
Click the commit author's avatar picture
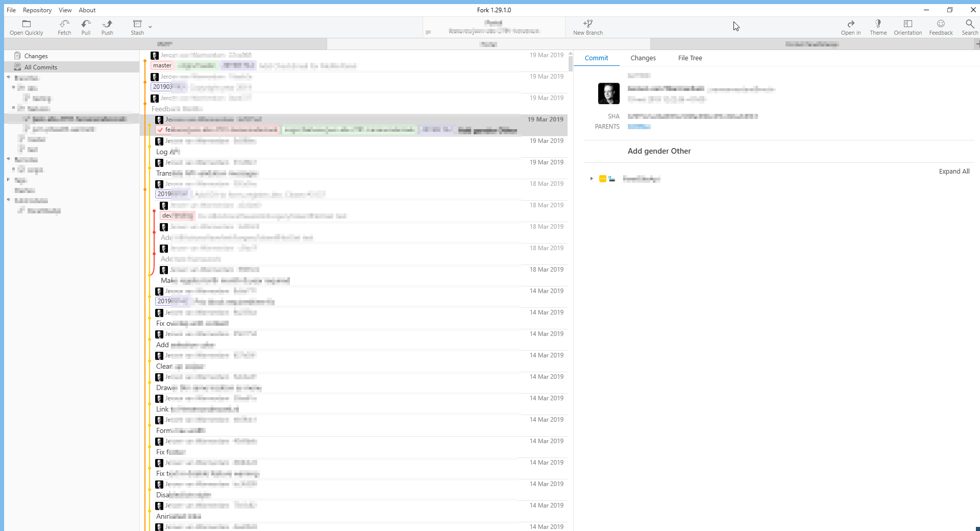(x=608, y=93)
